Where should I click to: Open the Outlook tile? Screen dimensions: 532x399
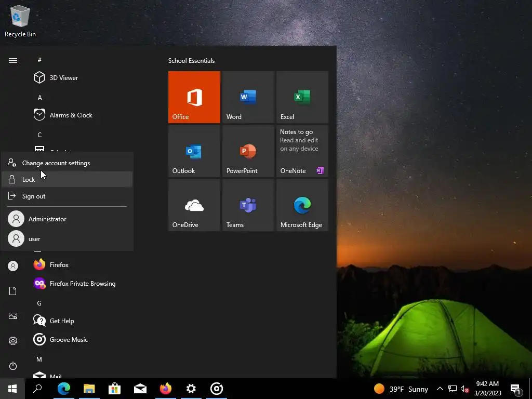point(194,151)
